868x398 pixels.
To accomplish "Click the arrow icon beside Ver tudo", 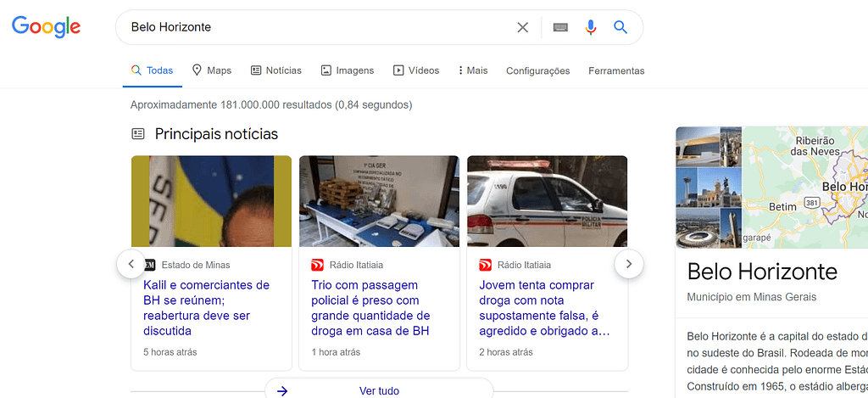I will pyautogui.click(x=283, y=390).
